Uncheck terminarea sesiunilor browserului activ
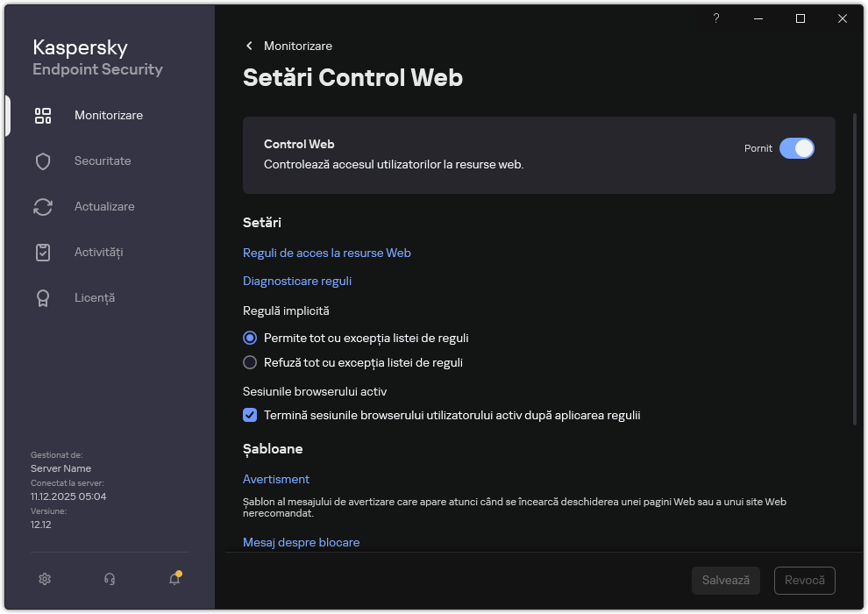868x614 pixels. [x=250, y=415]
